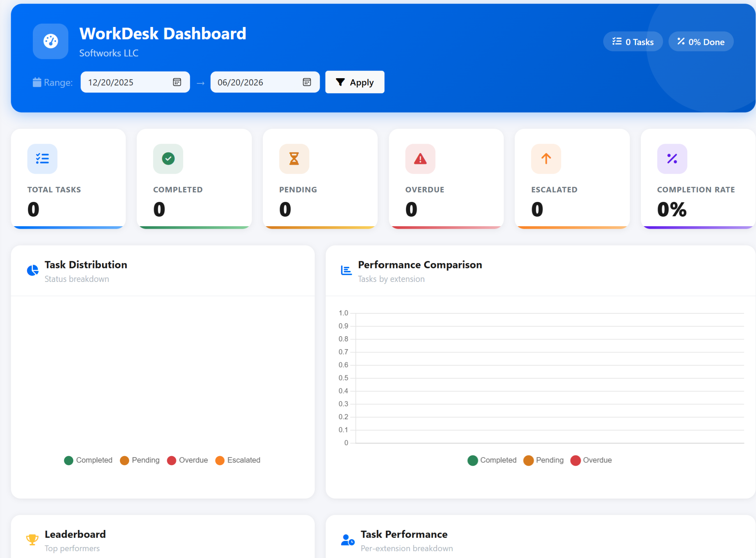Viewport: 756px width, 558px height.
Task: Click the 0% Done summary badge
Action: (x=701, y=41)
